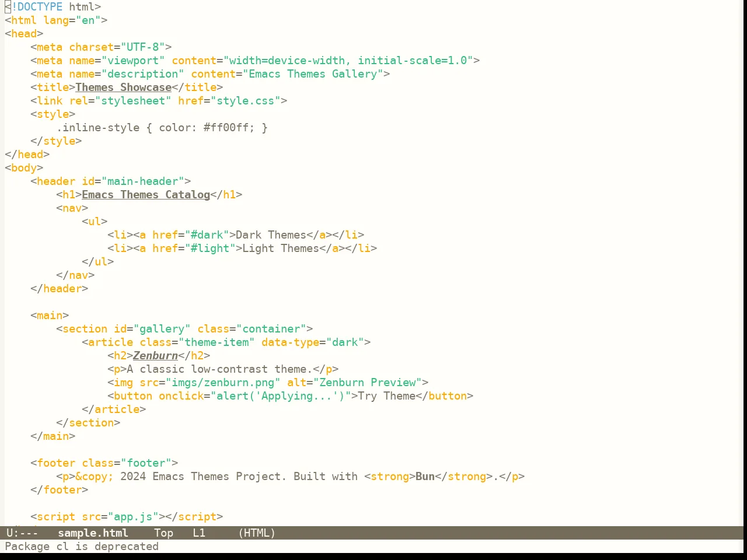This screenshot has height=560, width=747.
Task: Click the 'Dark Themes' link text
Action: (271, 235)
